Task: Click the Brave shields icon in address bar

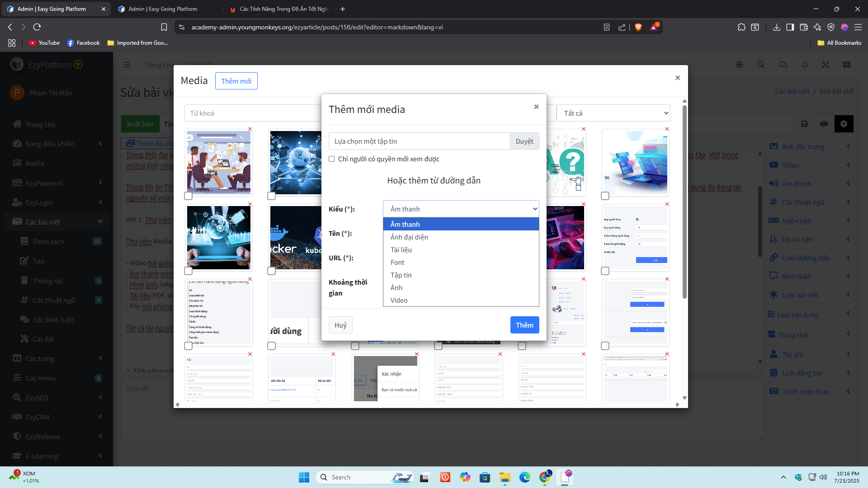Action: tap(638, 27)
